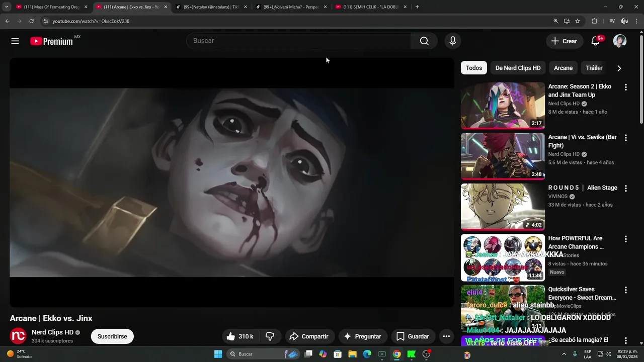Click the Ekko vs. Jinx video player
Screen dimensions: 644x362
pyautogui.click(x=232, y=182)
